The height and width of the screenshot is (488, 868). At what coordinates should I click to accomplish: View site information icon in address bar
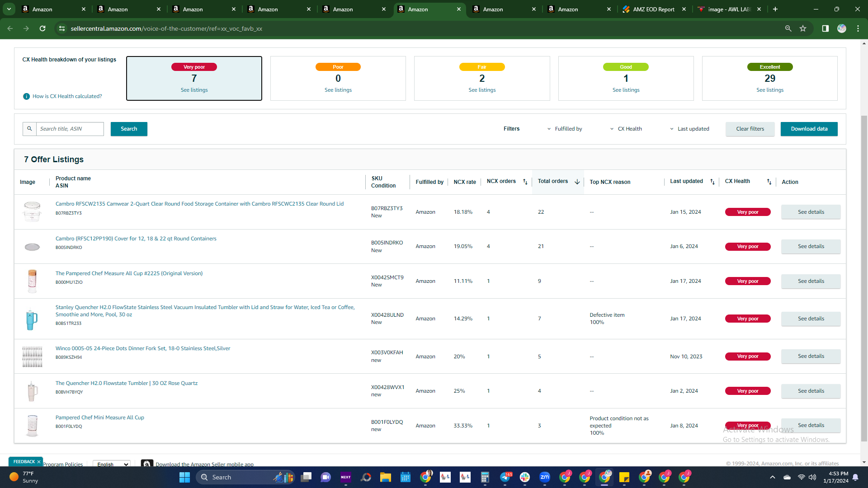coord(62,28)
